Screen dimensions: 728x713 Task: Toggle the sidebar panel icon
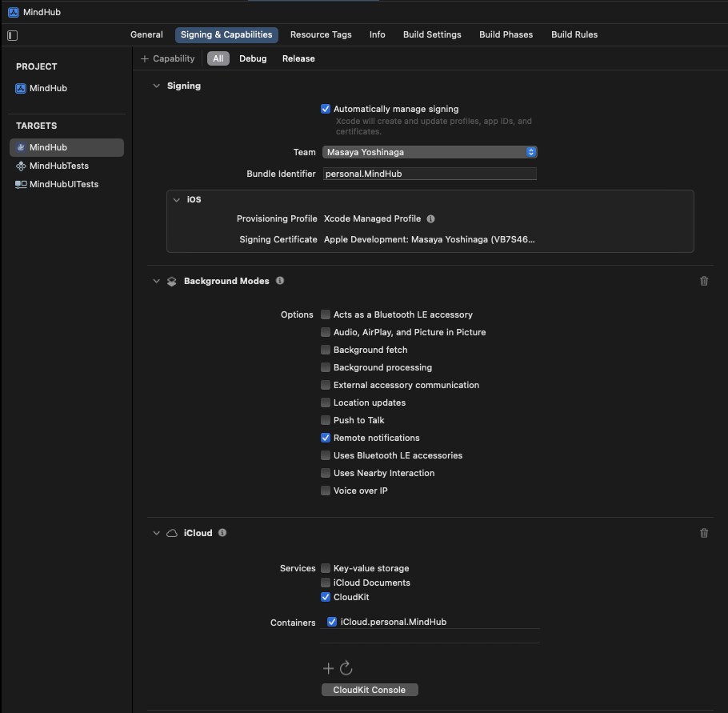point(13,35)
